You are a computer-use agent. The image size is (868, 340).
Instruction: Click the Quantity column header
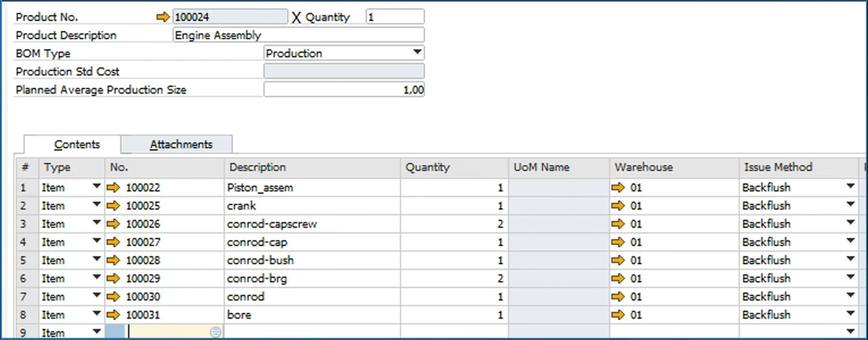(454, 167)
